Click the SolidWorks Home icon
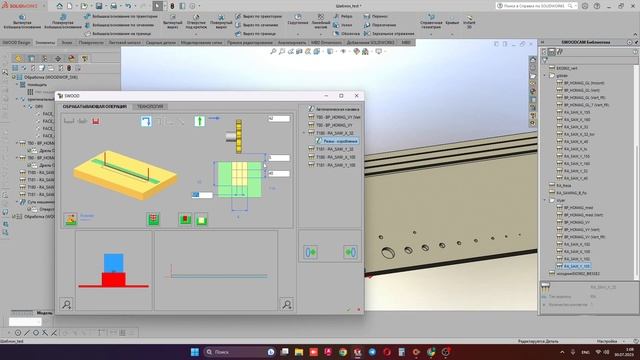Screen dimensions: 640x360 [x=60, y=6]
